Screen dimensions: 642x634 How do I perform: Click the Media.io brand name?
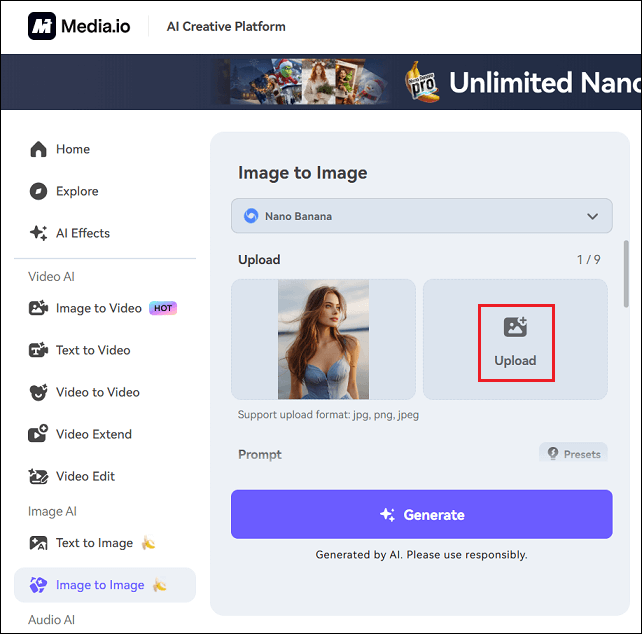(x=95, y=27)
